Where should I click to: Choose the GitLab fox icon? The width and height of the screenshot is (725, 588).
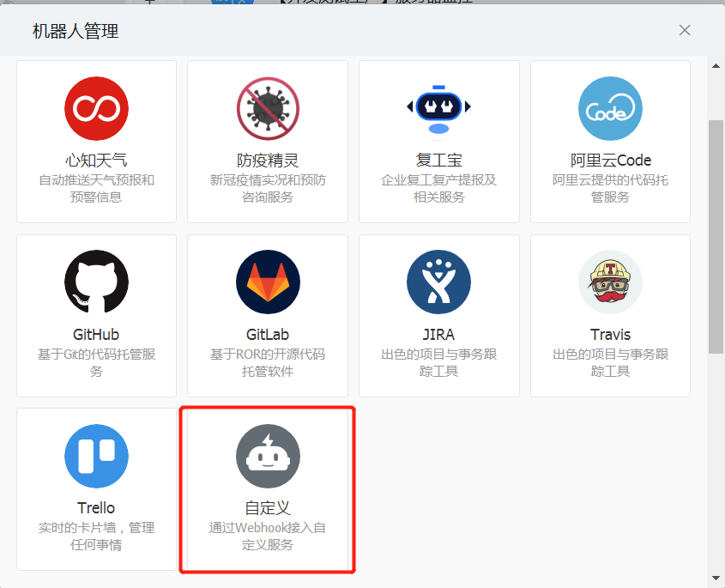point(268,282)
